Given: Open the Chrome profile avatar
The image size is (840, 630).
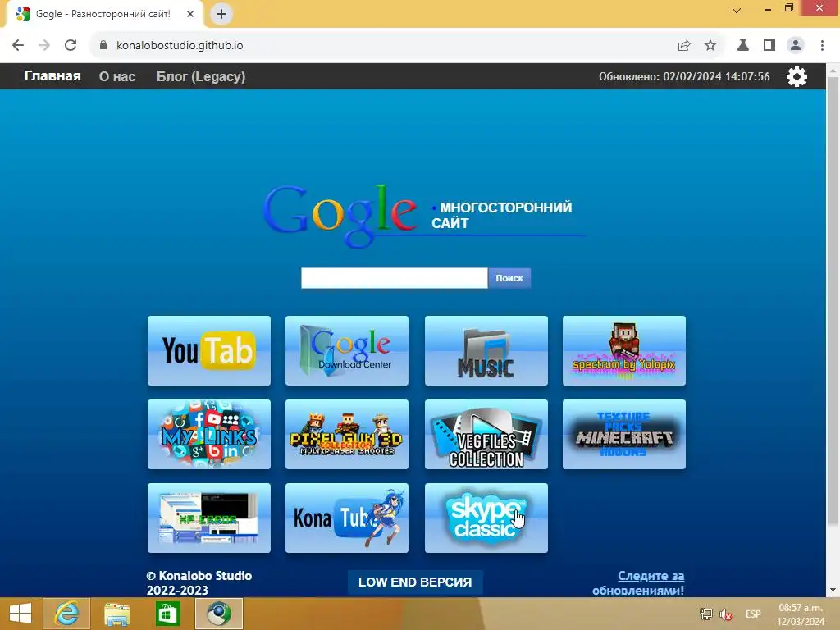Looking at the screenshot, I should [796, 46].
